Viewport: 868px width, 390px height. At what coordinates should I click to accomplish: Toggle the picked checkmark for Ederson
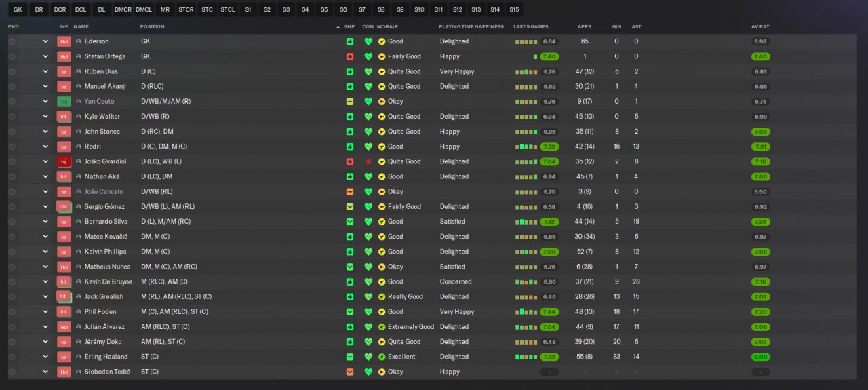pyautogui.click(x=12, y=41)
